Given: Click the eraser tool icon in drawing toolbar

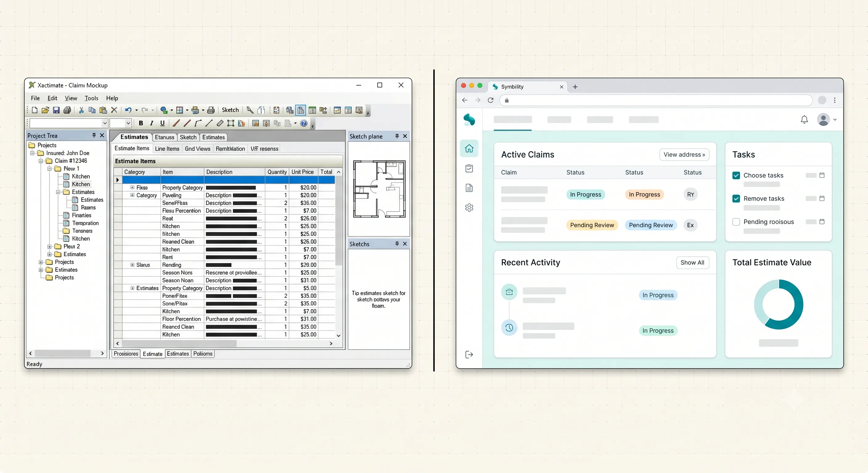Looking at the screenshot, I should [220, 123].
